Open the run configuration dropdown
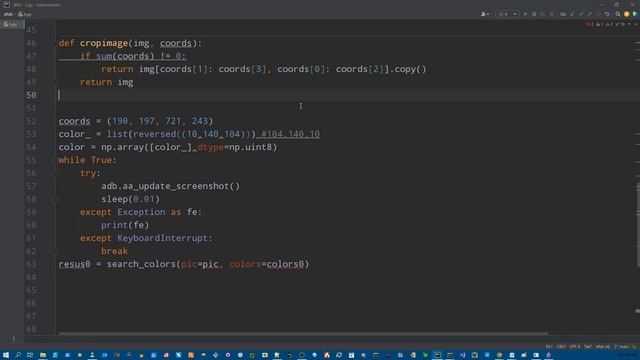Image resolution: width=640 pixels, height=360 pixels. coord(508,14)
